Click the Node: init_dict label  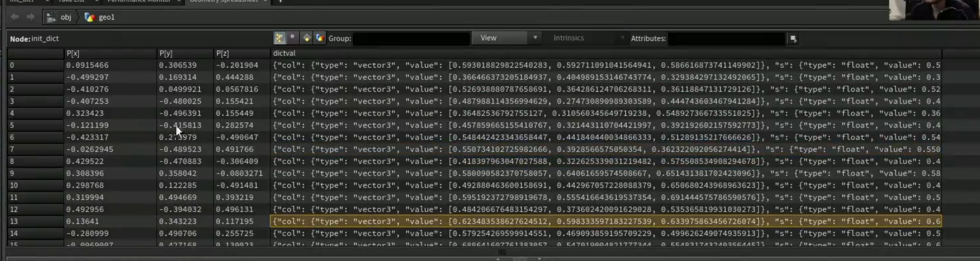[x=34, y=39]
